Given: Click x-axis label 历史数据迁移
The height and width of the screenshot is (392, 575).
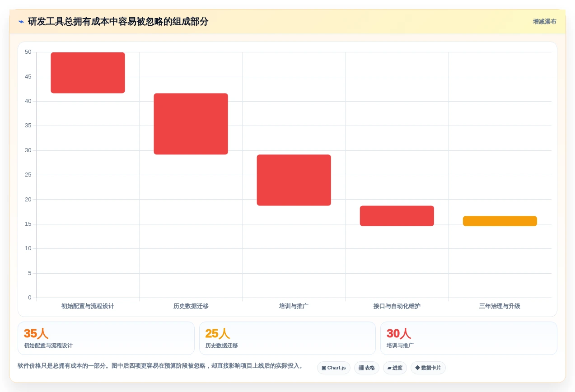Looking at the screenshot, I should click(191, 306).
